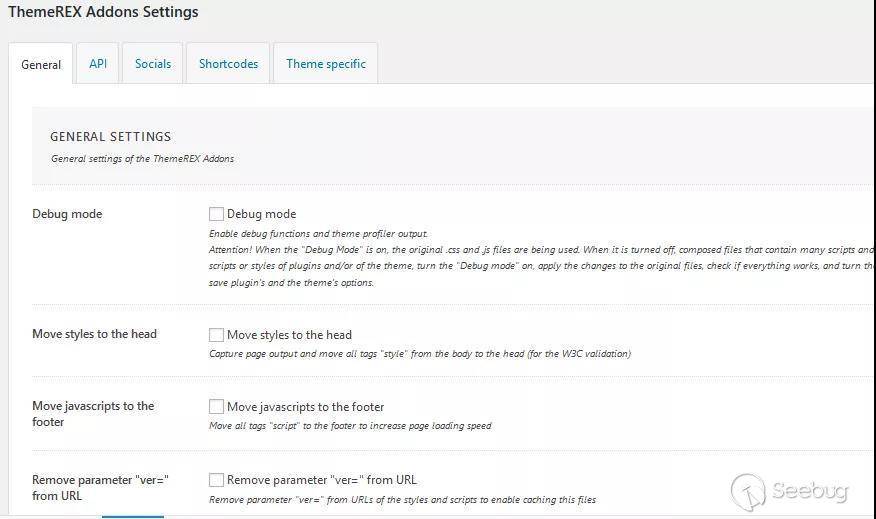Tick the Move styles to the head checkbox

(216, 335)
